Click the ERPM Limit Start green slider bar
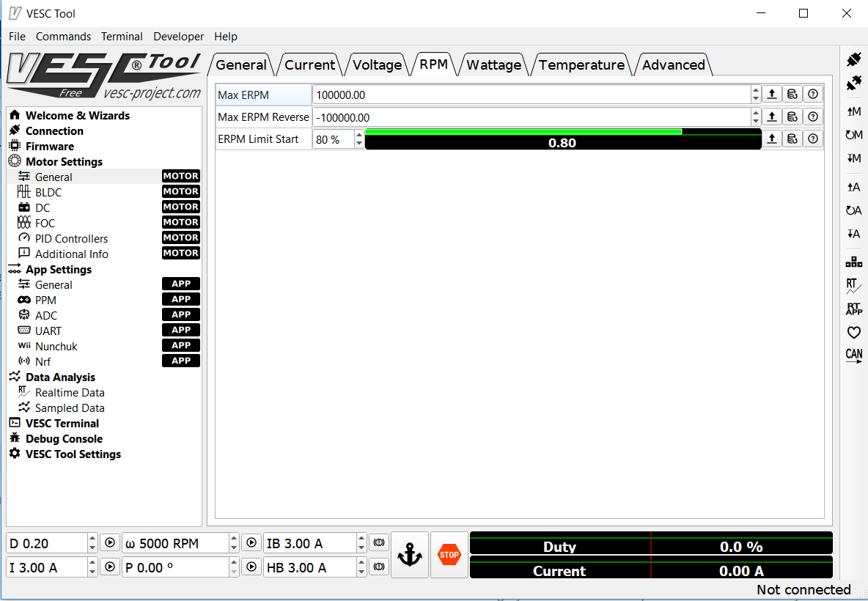 point(523,132)
